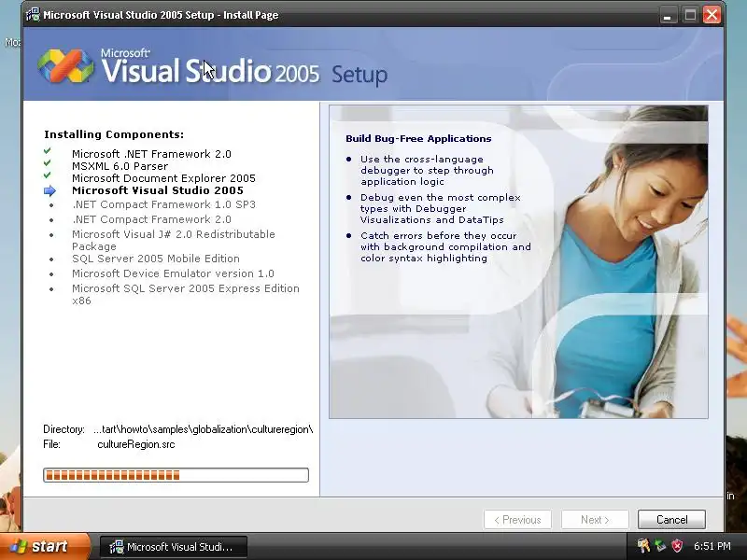Click the background compilation bullet text

(445, 246)
